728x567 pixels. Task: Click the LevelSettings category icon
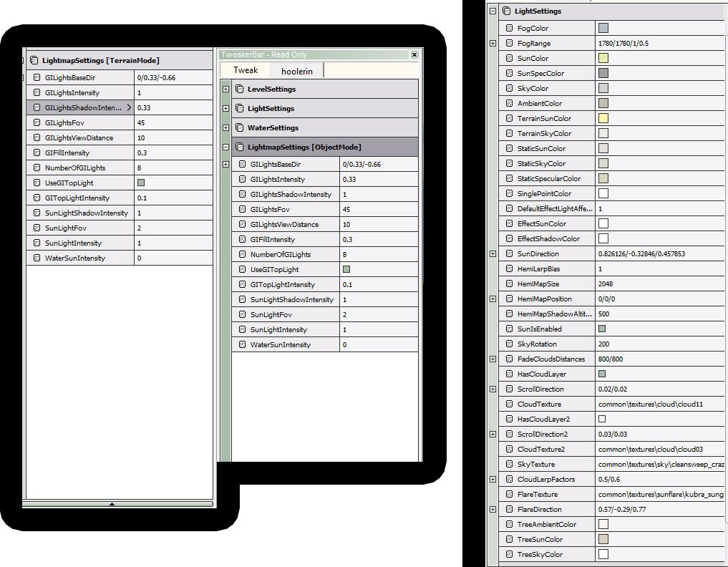tap(241, 89)
